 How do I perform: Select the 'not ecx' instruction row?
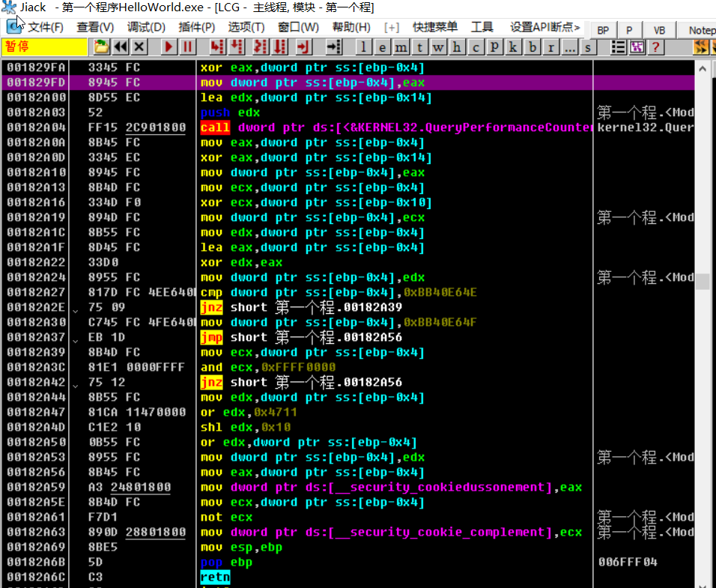click(348, 518)
